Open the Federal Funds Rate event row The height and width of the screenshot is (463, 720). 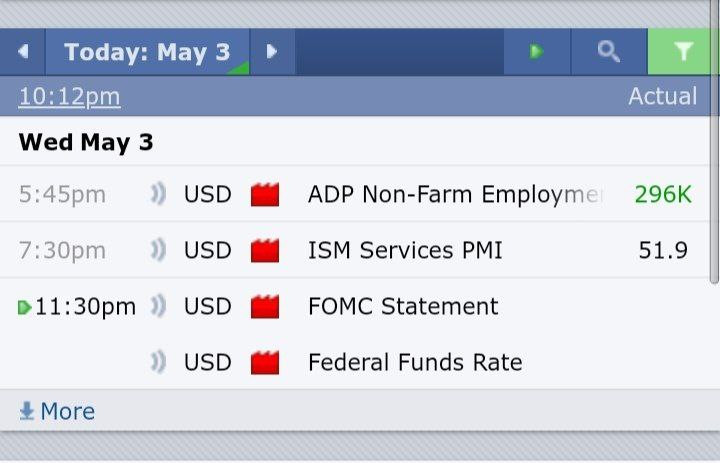(414, 362)
